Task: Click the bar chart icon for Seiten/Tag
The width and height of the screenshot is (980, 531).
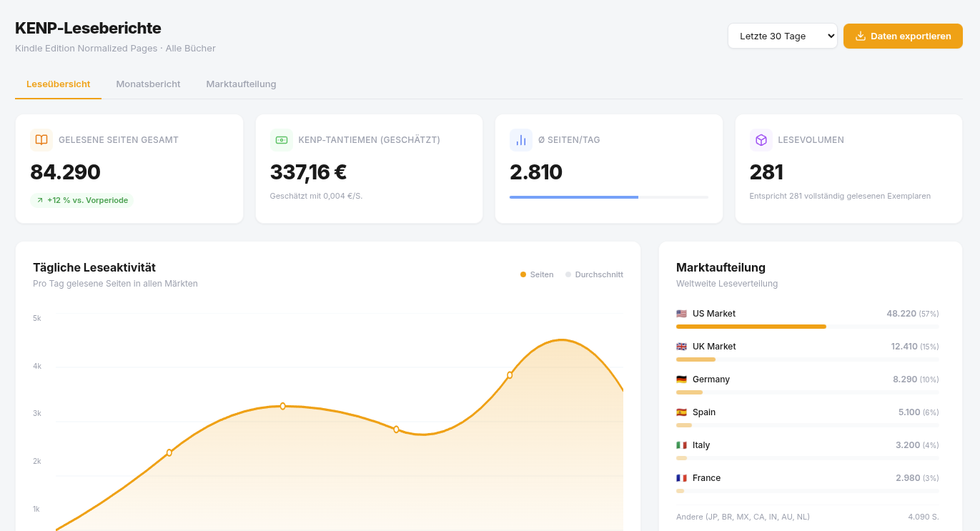Action: point(521,140)
